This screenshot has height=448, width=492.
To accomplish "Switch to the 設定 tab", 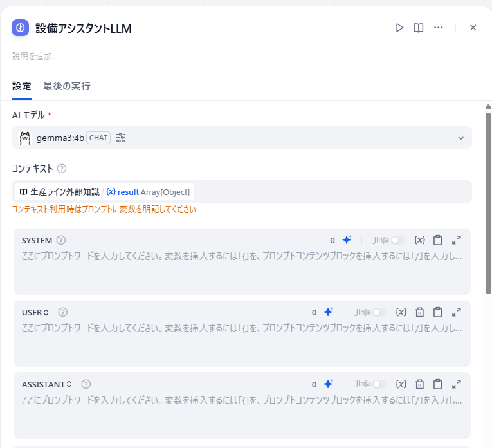I will 22,86.
